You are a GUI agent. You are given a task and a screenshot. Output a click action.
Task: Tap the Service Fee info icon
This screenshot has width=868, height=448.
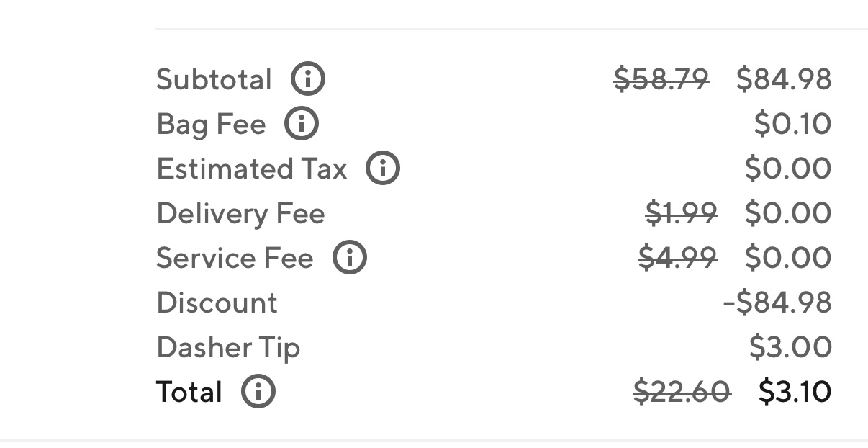[x=350, y=257]
